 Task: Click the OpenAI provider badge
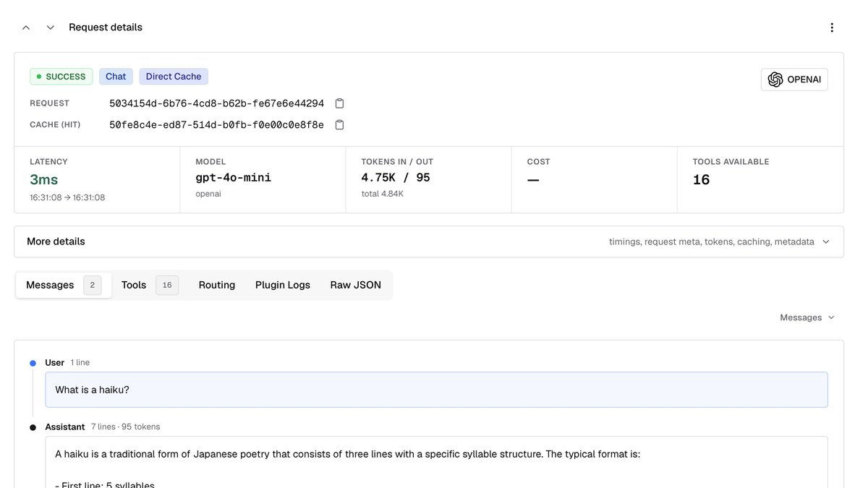point(794,80)
